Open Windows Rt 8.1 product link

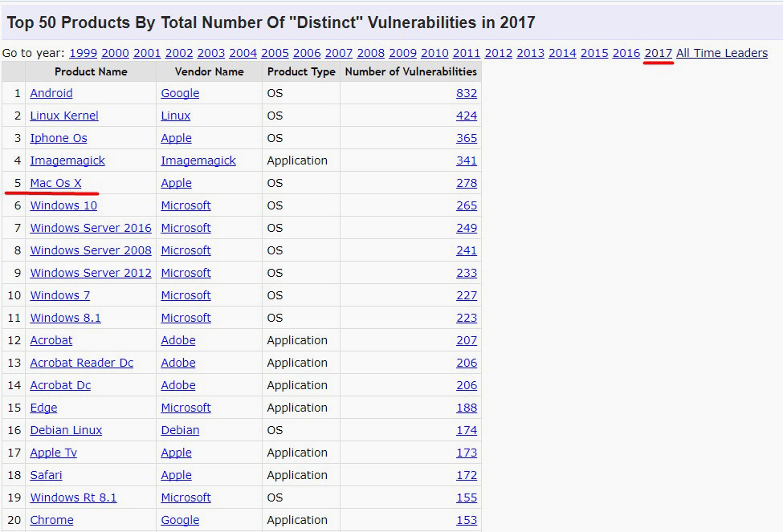(x=73, y=497)
